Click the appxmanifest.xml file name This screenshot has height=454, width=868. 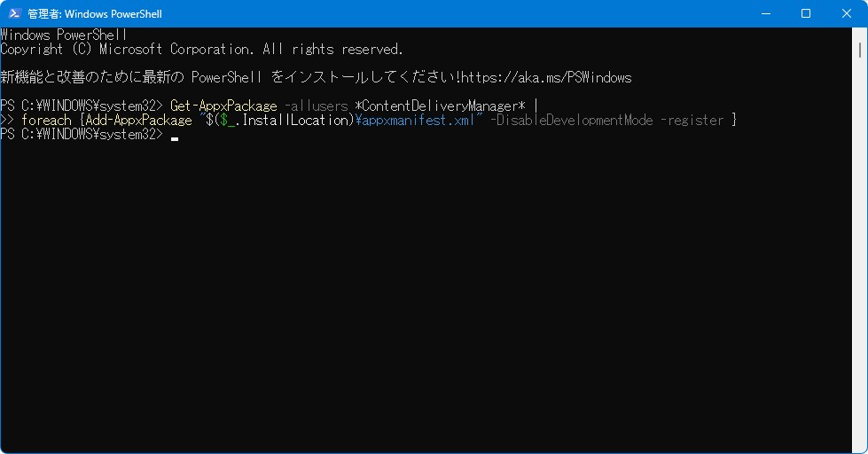[415, 120]
